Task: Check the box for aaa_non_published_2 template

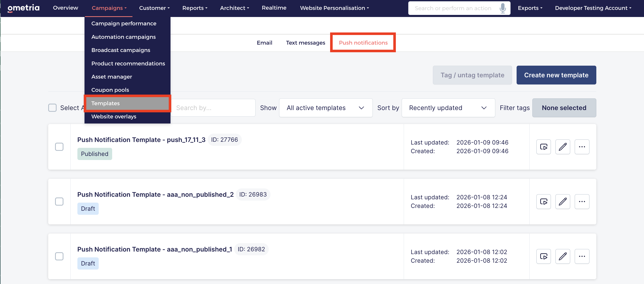Action: [x=59, y=202]
